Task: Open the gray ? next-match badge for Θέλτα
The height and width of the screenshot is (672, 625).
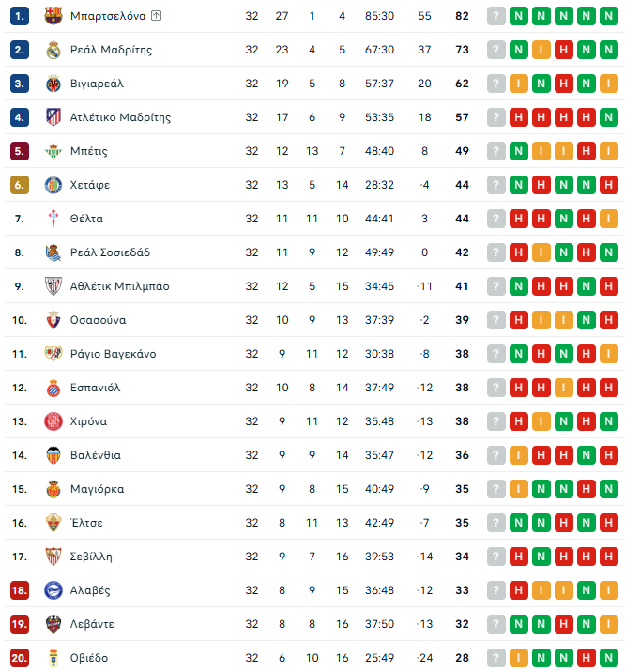Action: [496, 219]
